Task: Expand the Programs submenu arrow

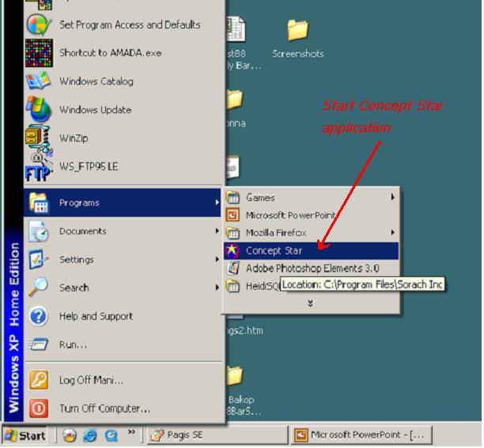Action: (217, 203)
